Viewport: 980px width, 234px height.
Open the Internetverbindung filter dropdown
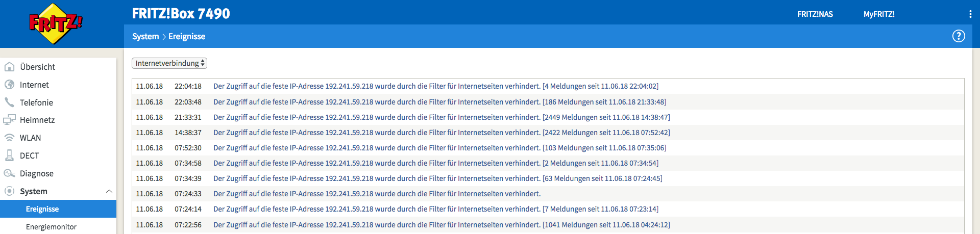point(169,63)
